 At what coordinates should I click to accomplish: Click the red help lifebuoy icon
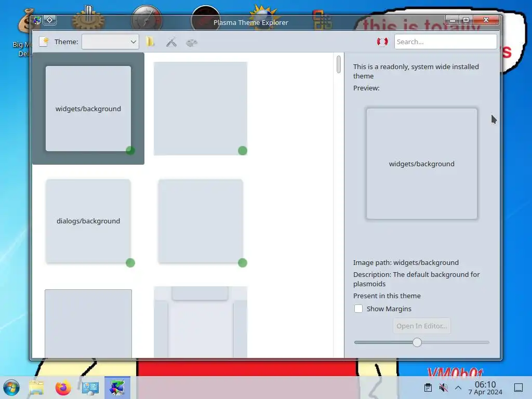(x=382, y=42)
